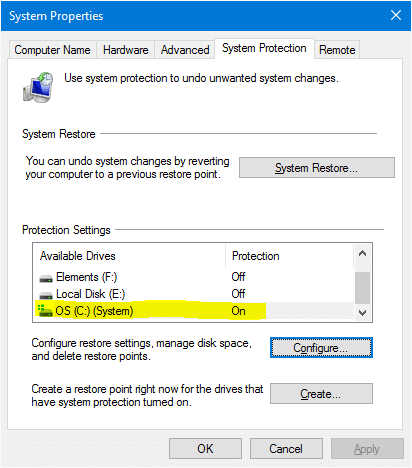Image resolution: width=412 pixels, height=468 pixels.
Task: Click the system protection computer icon
Action: (x=38, y=87)
